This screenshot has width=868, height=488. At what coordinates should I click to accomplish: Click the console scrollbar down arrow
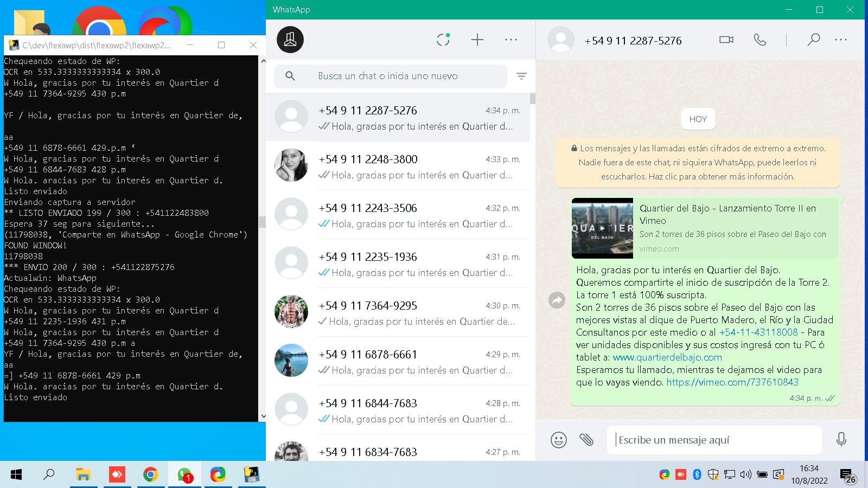263,416
